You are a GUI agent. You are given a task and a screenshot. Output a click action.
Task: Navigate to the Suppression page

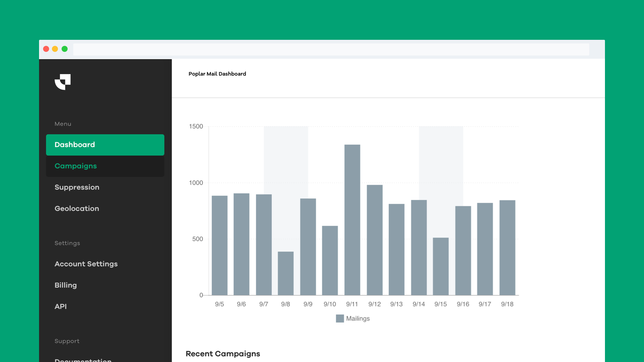[x=77, y=187]
